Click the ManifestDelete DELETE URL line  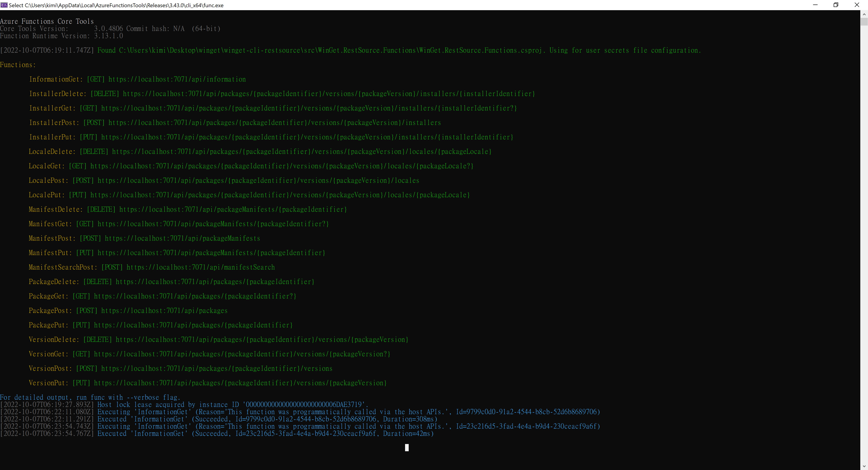188,209
